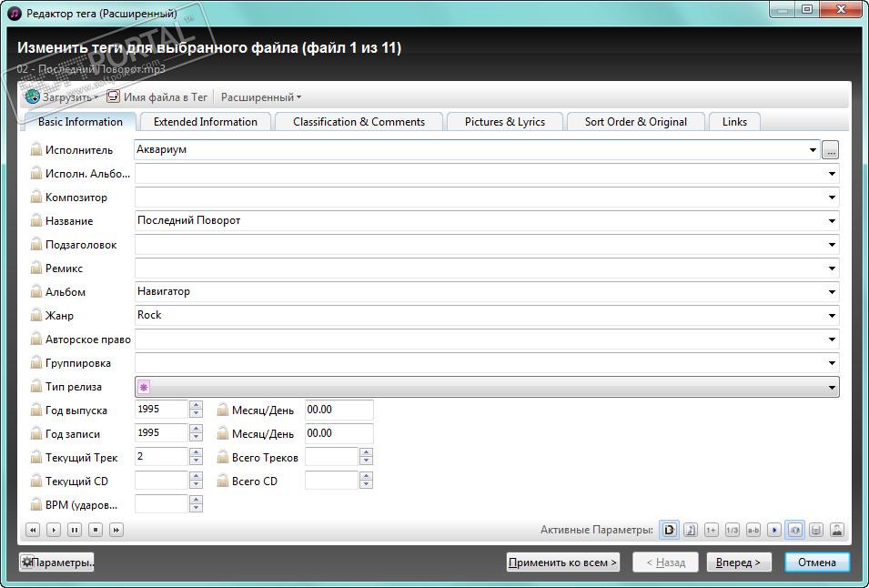Toggle the lock icon for Альбом
Image resolution: width=869 pixels, height=588 pixels.
[x=36, y=291]
